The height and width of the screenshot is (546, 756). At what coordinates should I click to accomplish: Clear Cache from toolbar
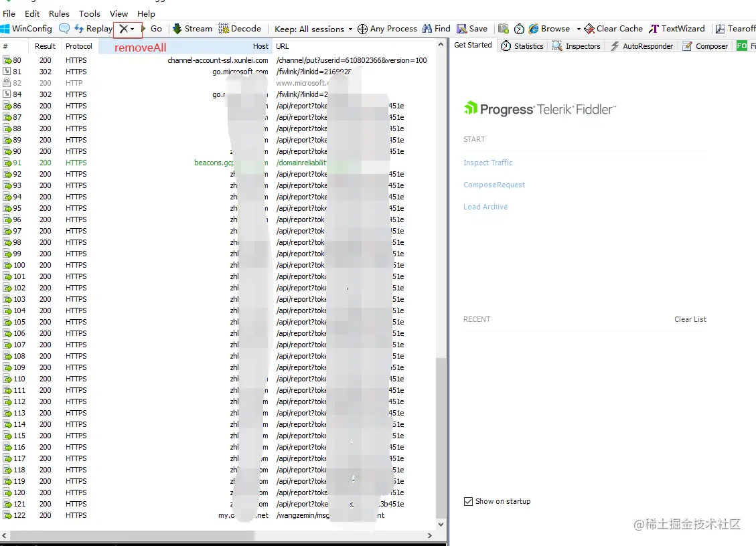[x=613, y=28]
